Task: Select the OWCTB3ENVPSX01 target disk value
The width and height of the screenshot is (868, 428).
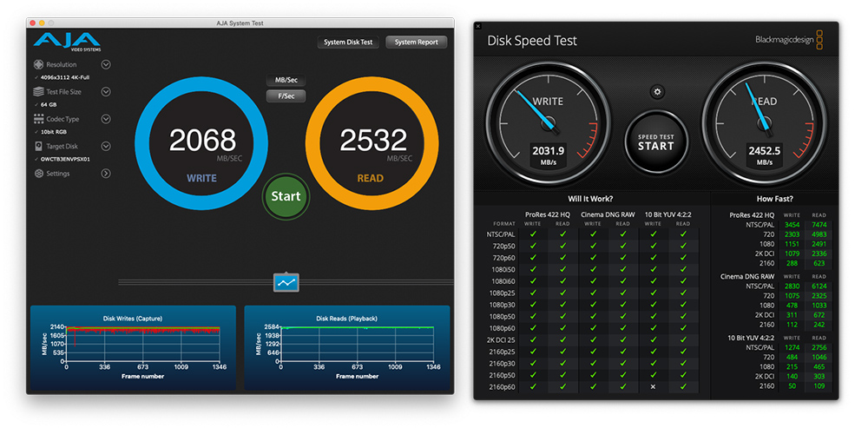Action: 65,159
